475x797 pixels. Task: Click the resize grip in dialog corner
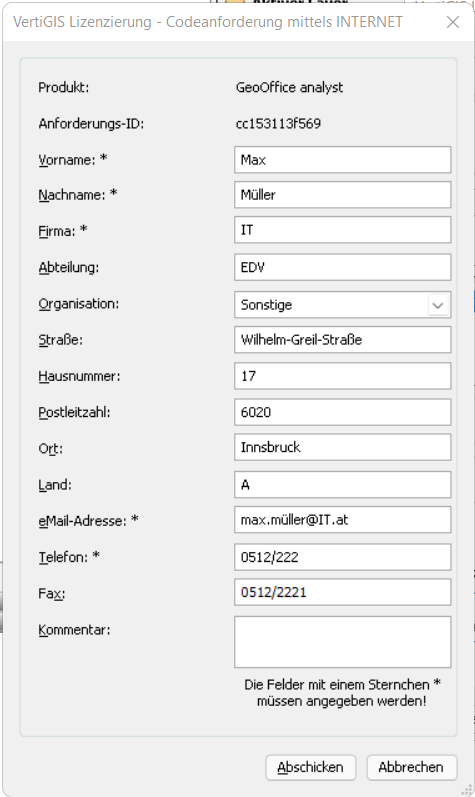pyautogui.click(x=466, y=789)
